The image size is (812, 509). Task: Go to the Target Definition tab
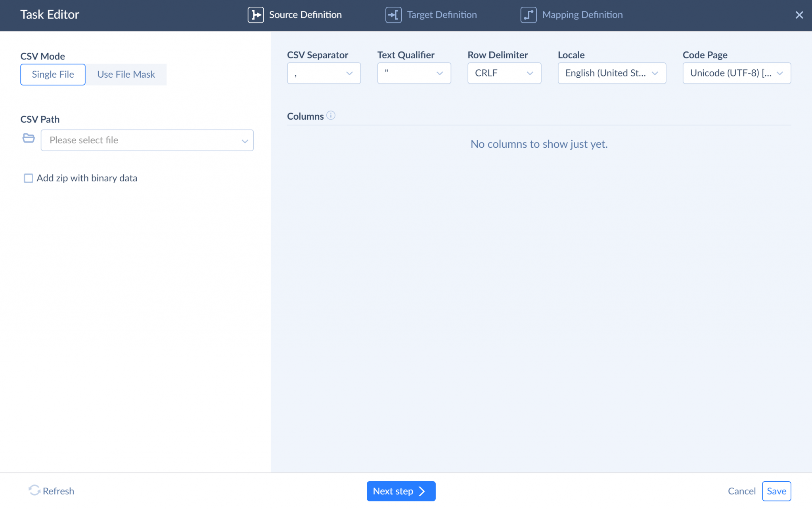point(442,15)
